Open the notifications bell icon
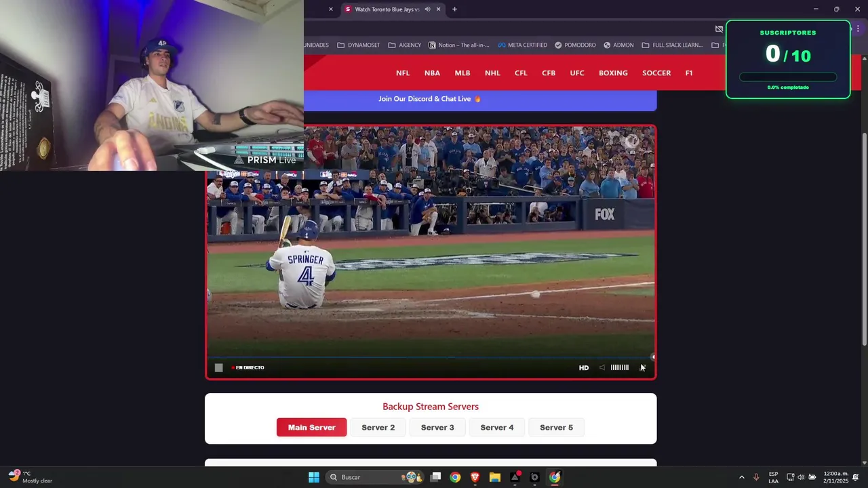The image size is (868, 488). tap(856, 477)
